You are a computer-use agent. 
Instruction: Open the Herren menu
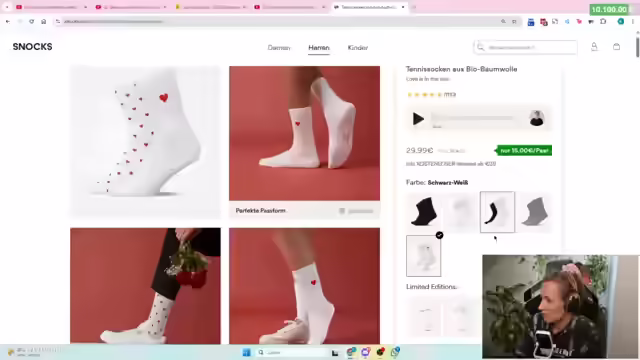pyautogui.click(x=319, y=48)
